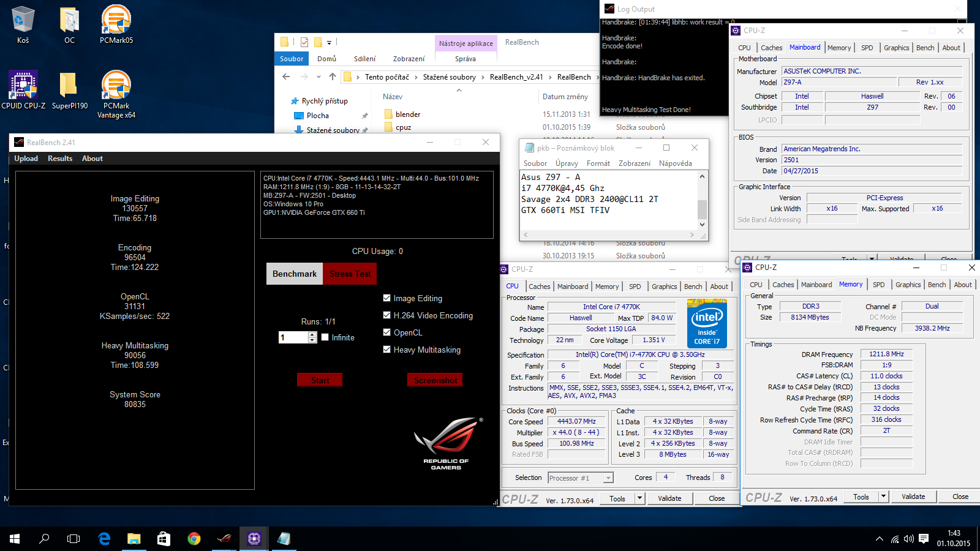This screenshot has width=980, height=551.
Task: Click Rychlý přístup star icon in Explorer sidebar
Action: click(x=295, y=101)
